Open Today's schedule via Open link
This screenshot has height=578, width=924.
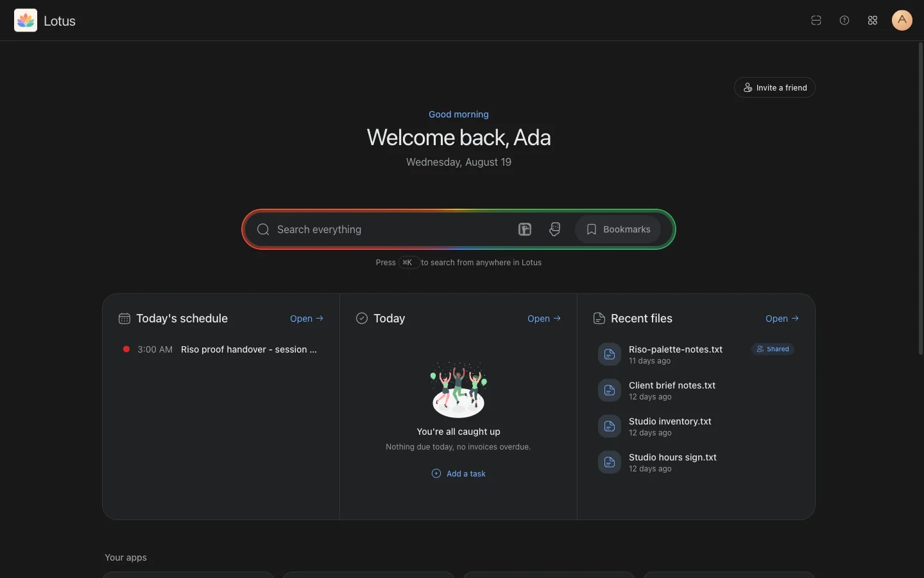(307, 319)
